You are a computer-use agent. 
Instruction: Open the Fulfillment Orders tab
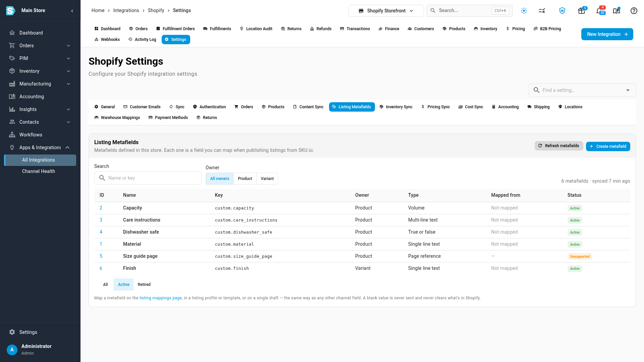point(175,29)
